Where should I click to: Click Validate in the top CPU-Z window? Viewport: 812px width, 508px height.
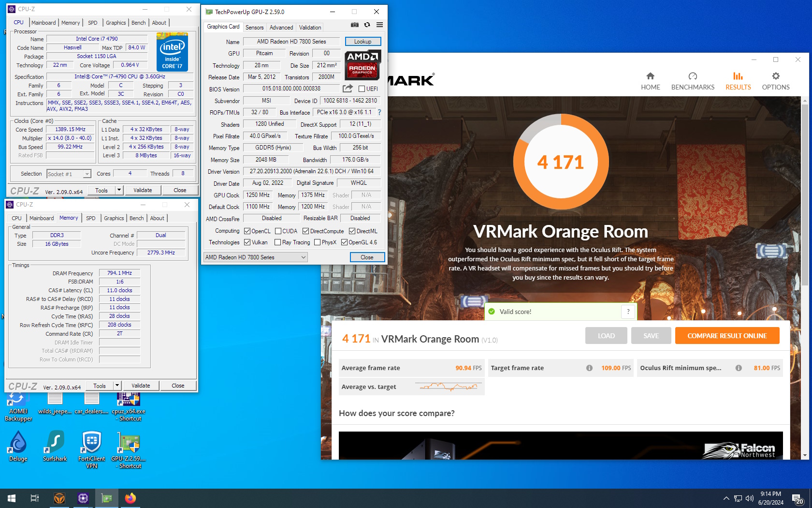pyautogui.click(x=143, y=190)
